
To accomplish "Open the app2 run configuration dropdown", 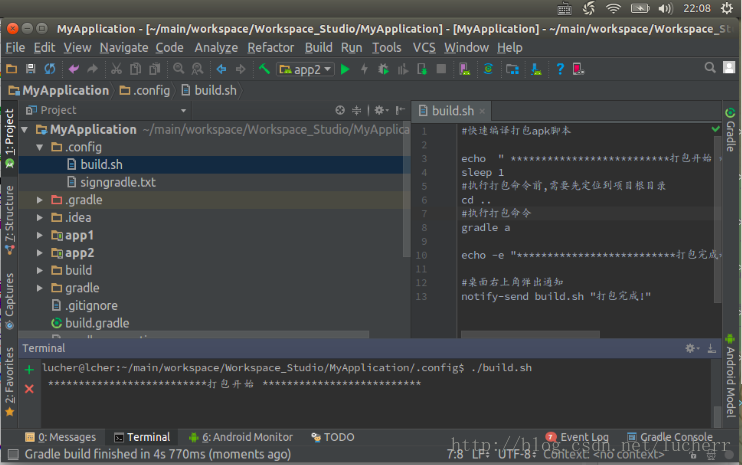I will (x=306, y=70).
